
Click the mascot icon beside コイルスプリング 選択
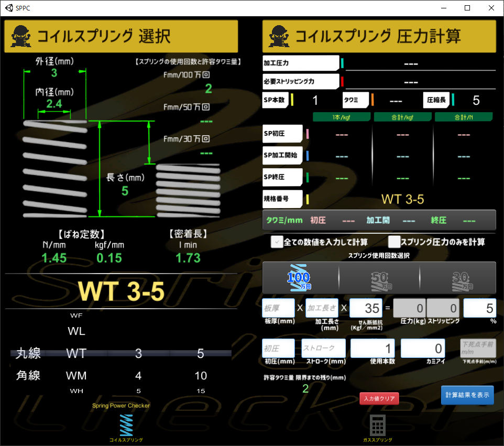(21, 36)
